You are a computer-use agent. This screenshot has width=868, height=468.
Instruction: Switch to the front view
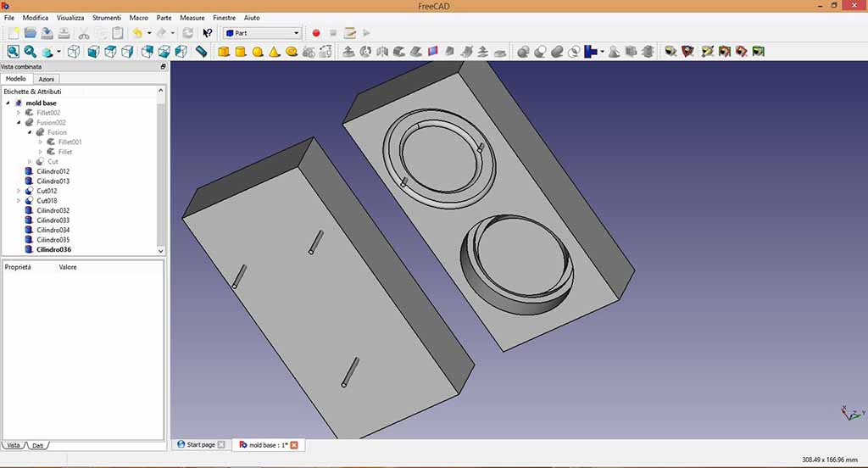point(93,52)
